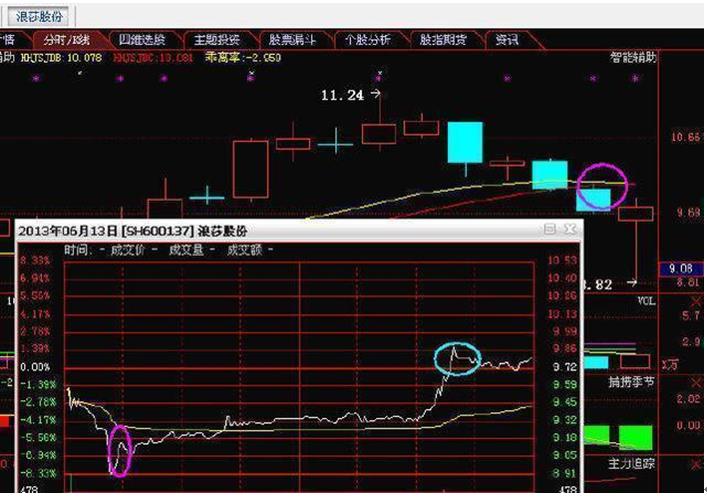The image size is (707, 497).
Task: Select the 个股分析 tab
Action: tap(367, 40)
